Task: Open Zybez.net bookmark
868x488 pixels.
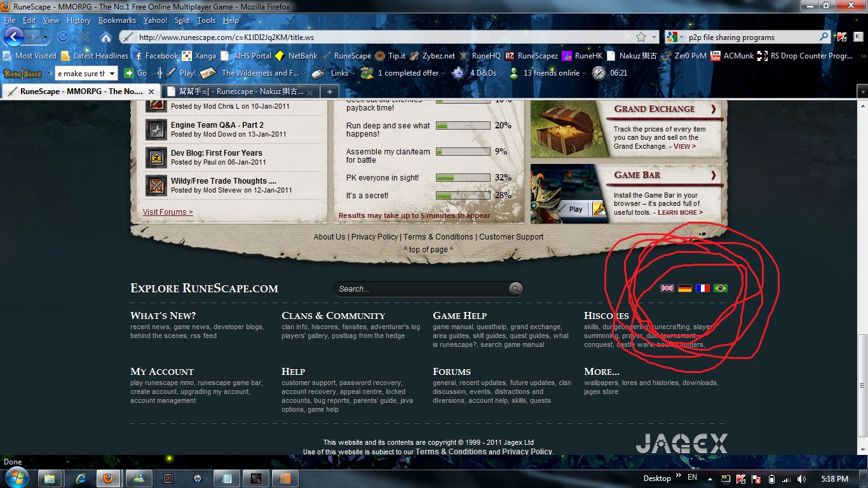Action: click(x=432, y=56)
